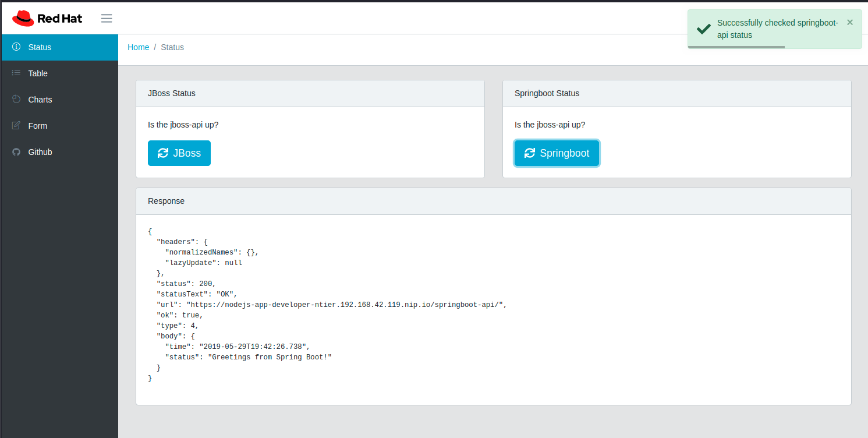Viewport: 868px width, 438px height.
Task: Click the refresh icon on JBoss button
Action: [163, 153]
